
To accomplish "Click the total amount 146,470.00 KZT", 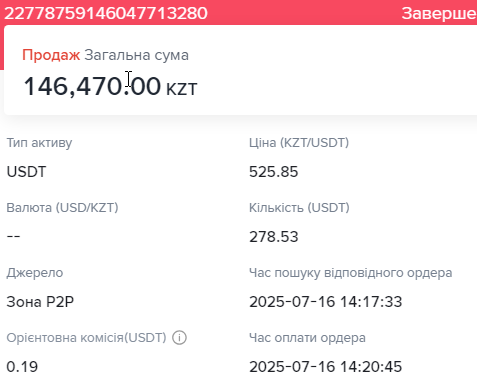I will click(x=110, y=86).
